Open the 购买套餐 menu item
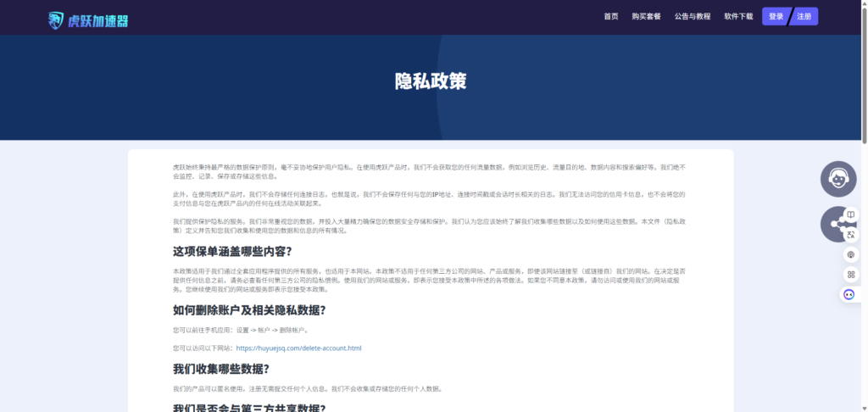The width and height of the screenshot is (868, 412). click(646, 17)
